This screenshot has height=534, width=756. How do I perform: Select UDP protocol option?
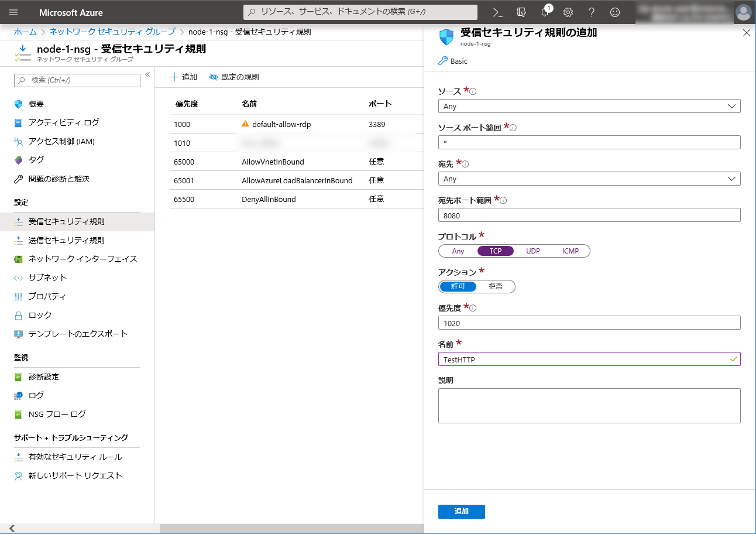click(x=532, y=251)
